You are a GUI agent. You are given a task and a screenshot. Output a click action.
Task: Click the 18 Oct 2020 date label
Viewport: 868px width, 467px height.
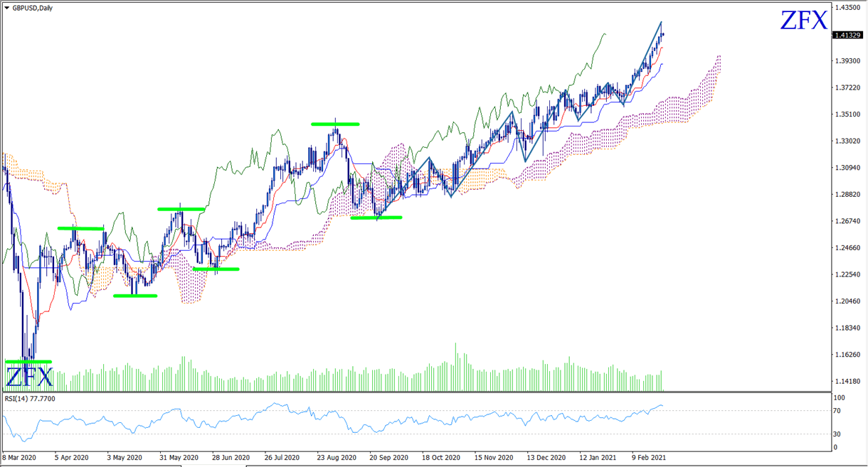tap(442, 458)
